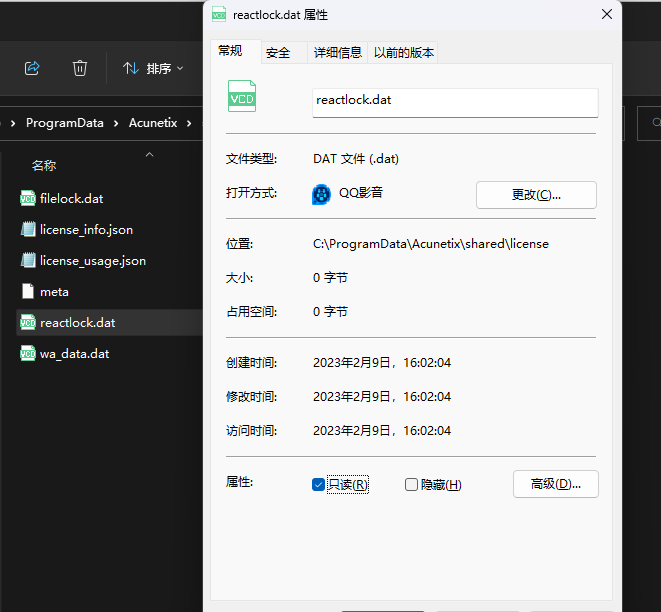
Task: Click the small VCD icon in dialog title bar
Action: pos(219,15)
